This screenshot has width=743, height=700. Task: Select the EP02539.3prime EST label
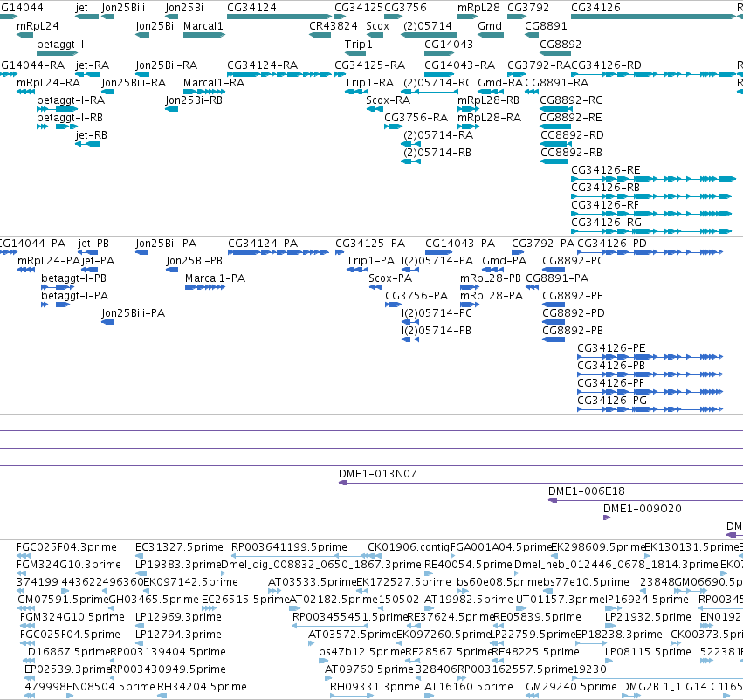(x=67, y=669)
